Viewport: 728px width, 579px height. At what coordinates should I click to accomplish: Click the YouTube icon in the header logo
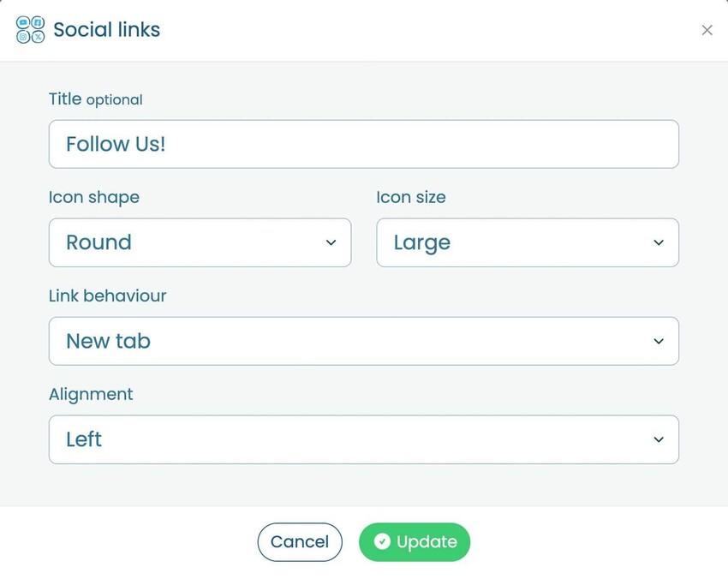pyautogui.click(x=23, y=21)
